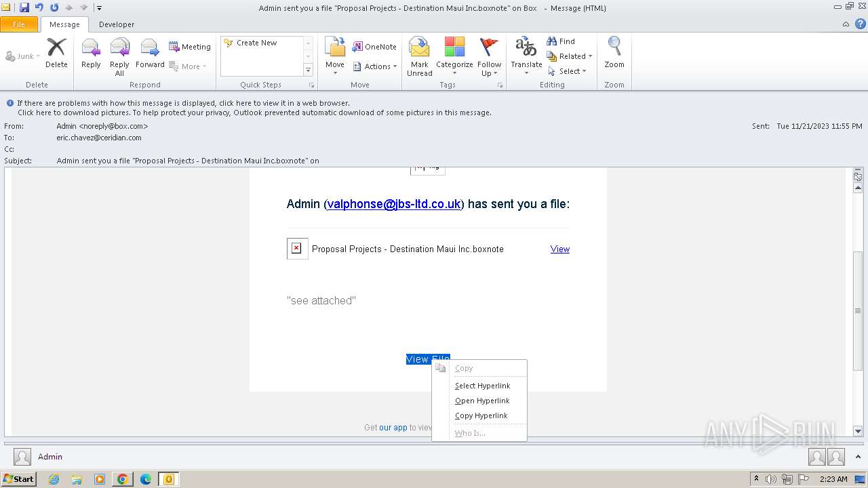Click valphonse@jbs-ltd.co.uk email link
The width and height of the screenshot is (868, 488).
(x=394, y=204)
